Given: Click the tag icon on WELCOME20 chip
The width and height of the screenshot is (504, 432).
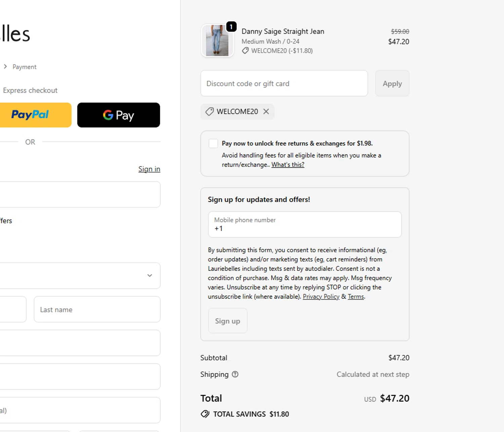Looking at the screenshot, I should click(x=209, y=112).
